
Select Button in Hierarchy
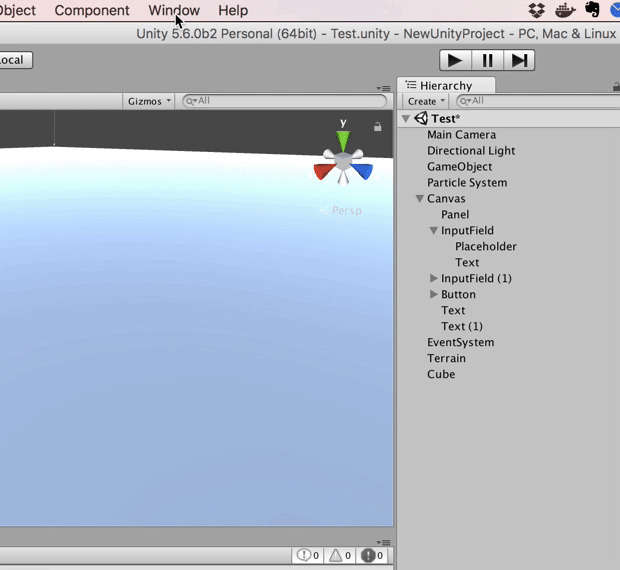458,294
